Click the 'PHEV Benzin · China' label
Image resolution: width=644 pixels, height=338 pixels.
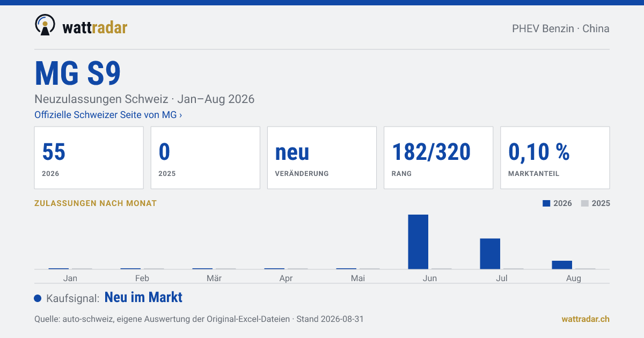pyautogui.click(x=561, y=28)
